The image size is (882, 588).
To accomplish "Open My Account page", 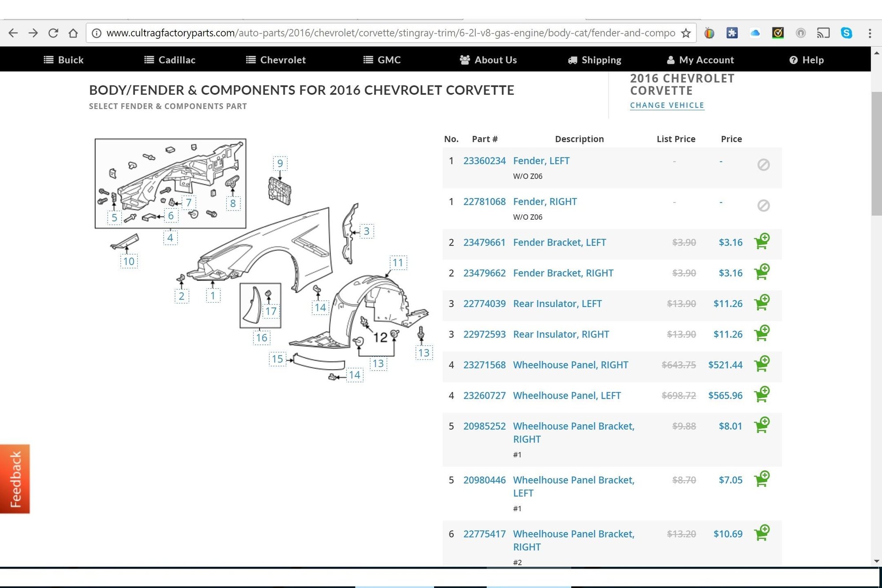I will coord(700,60).
